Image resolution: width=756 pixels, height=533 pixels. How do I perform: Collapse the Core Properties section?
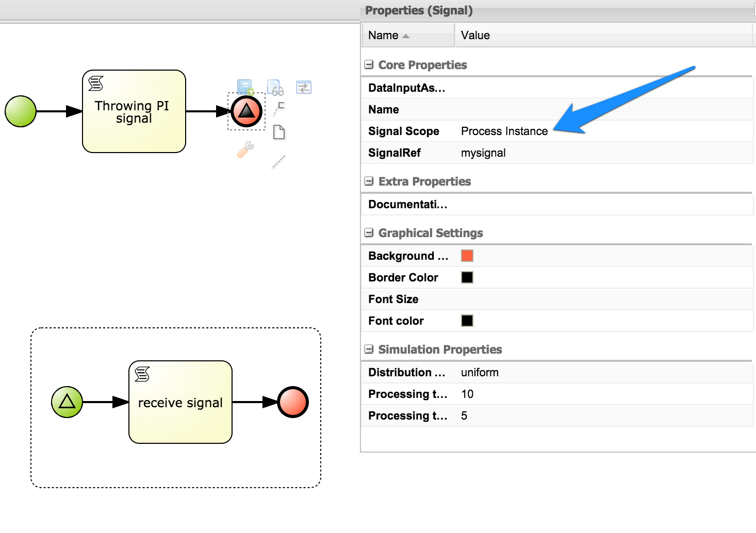tap(369, 64)
